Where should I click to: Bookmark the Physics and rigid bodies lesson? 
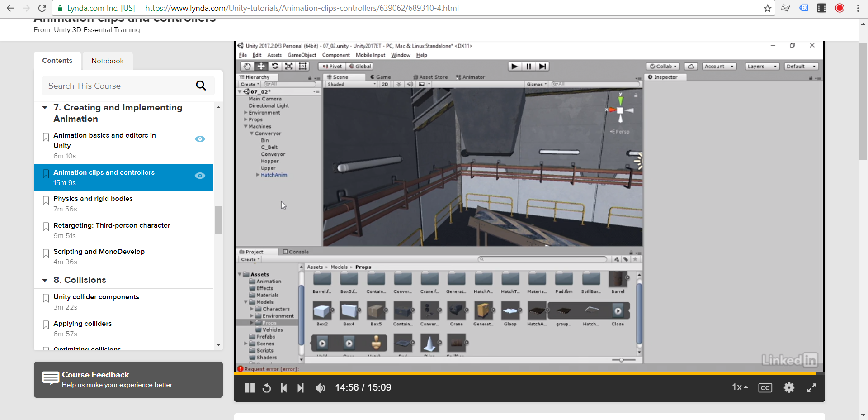(x=46, y=200)
